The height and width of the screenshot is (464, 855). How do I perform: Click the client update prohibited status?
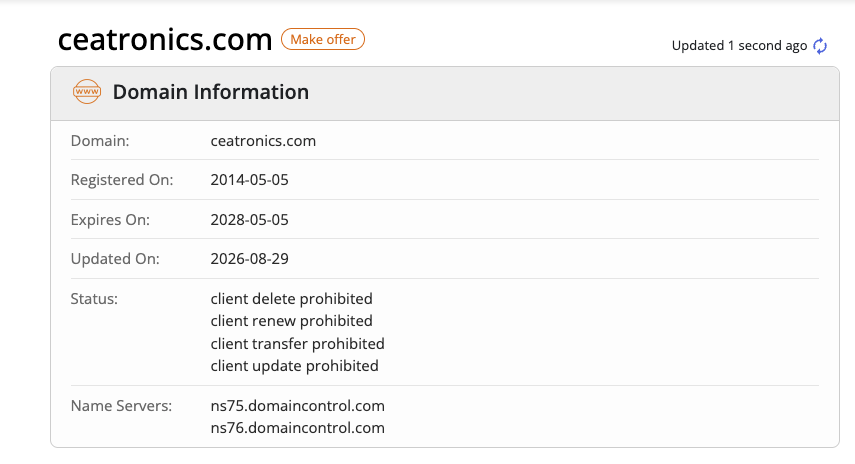pyautogui.click(x=294, y=365)
